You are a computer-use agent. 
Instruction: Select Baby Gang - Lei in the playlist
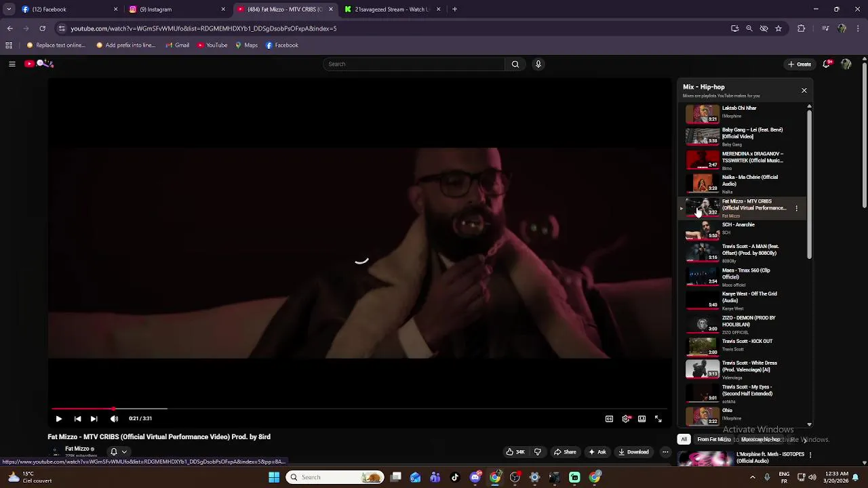coord(743,136)
